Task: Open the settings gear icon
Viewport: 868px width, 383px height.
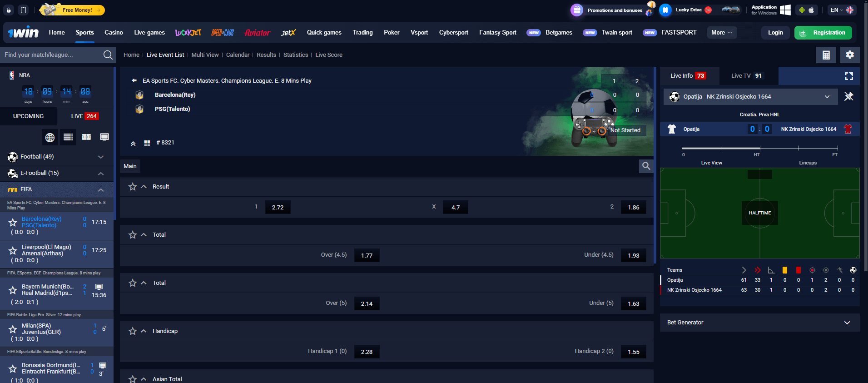Action: click(x=849, y=55)
